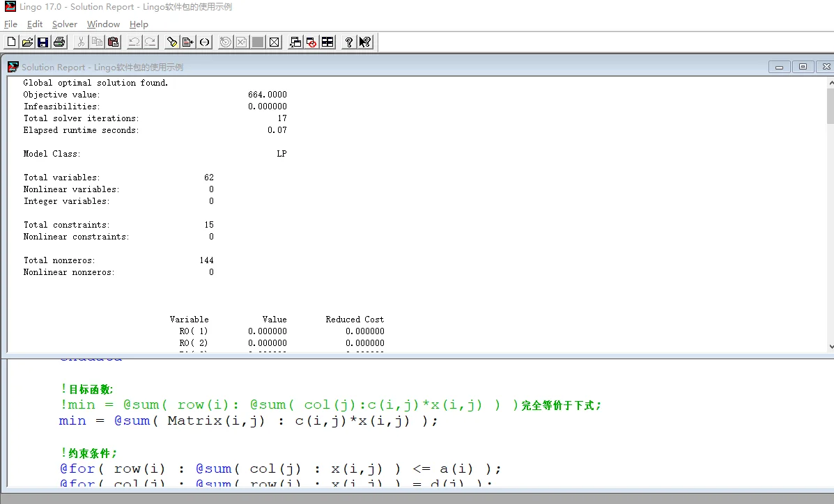The height and width of the screenshot is (504, 834).
Task: Run the model with the Solve bullseye icon
Action: (x=226, y=42)
